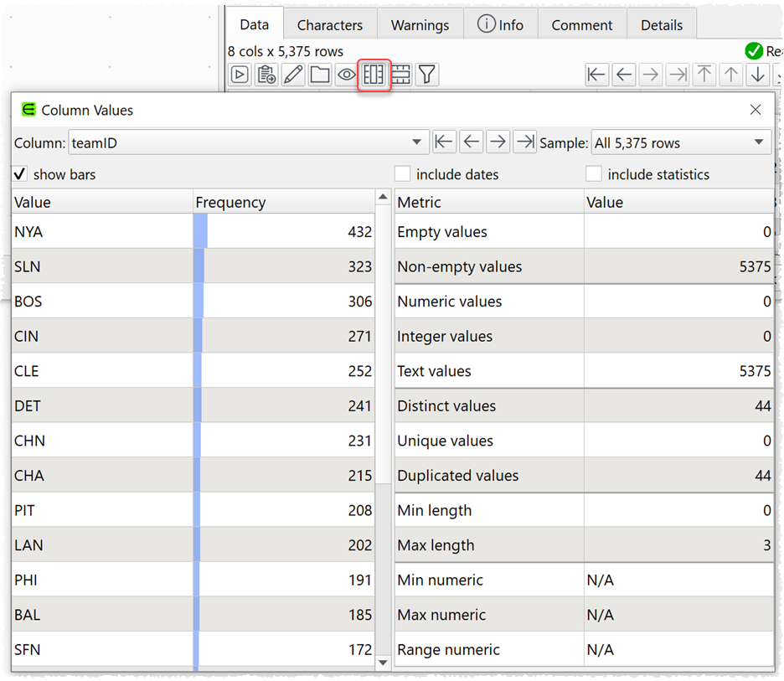Sort by the Frequency column header
Image resolution: width=784 pixels, height=681 pixels.
(x=282, y=202)
